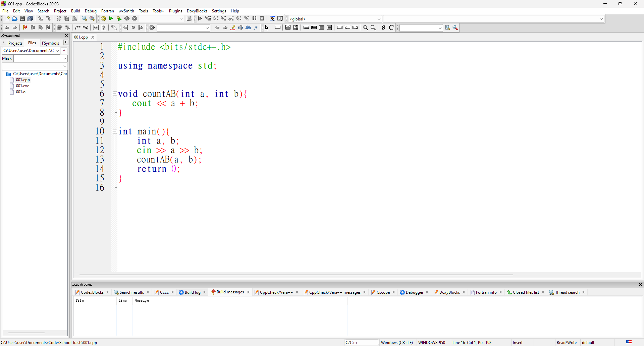644x346 pixels.
Task: Click the Save file floppy icon
Action: click(x=22, y=19)
